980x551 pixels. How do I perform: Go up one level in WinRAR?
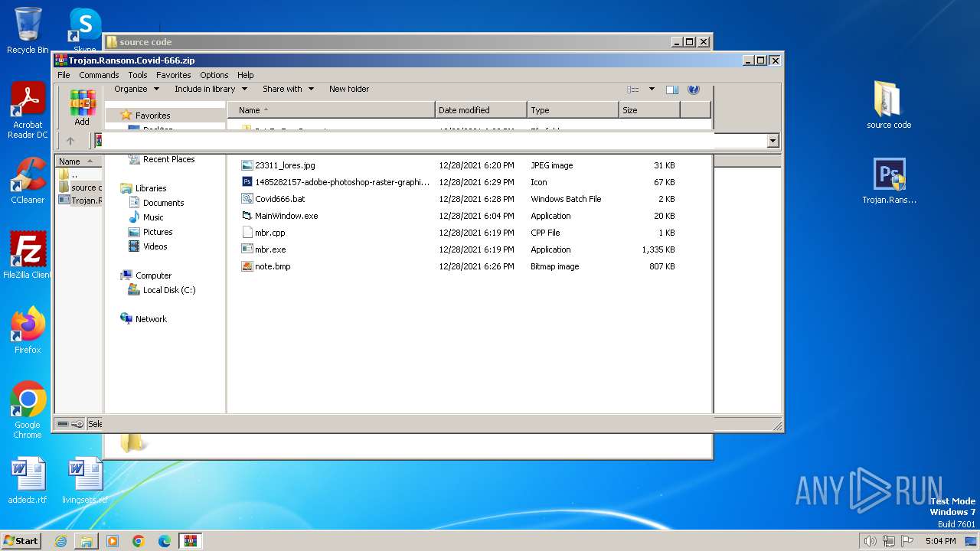click(x=70, y=141)
